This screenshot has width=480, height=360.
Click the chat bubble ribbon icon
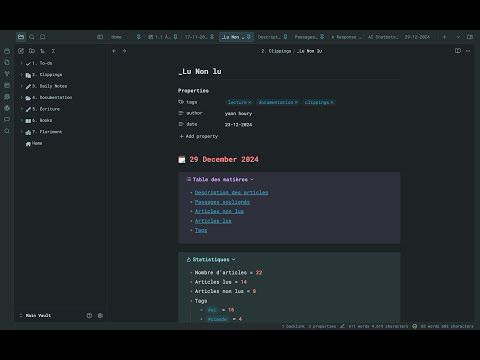coord(7,119)
